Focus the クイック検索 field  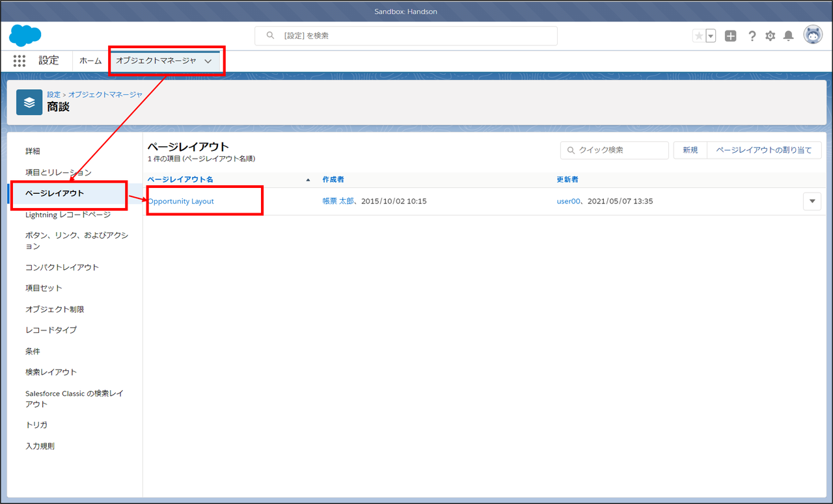[614, 150]
